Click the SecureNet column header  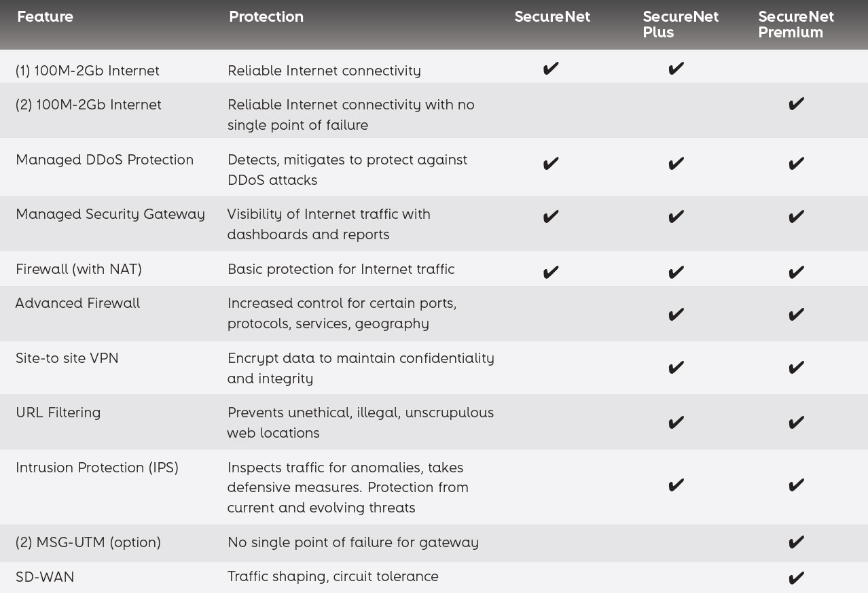[x=552, y=16]
